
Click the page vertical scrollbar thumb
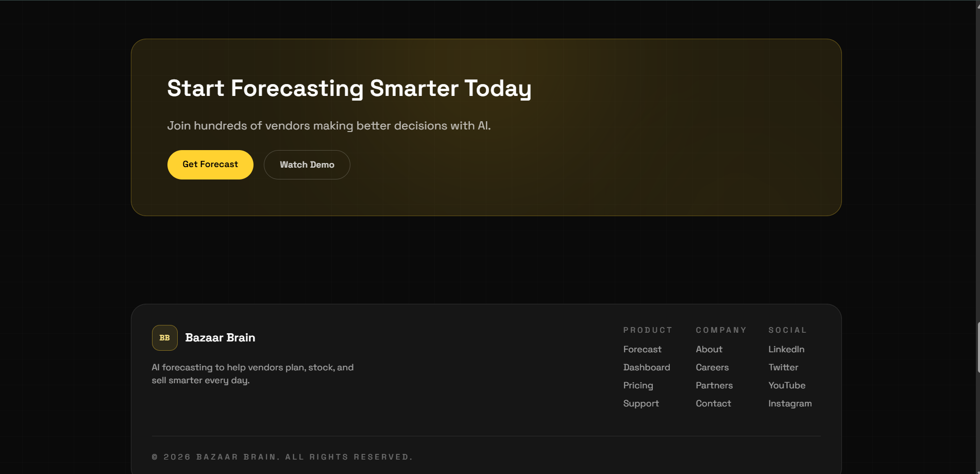(x=978, y=347)
